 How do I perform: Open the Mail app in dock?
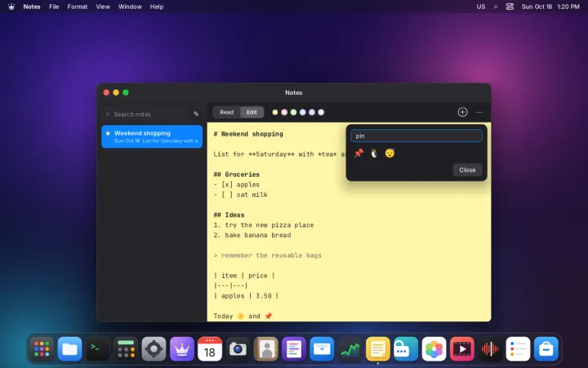coord(322,349)
